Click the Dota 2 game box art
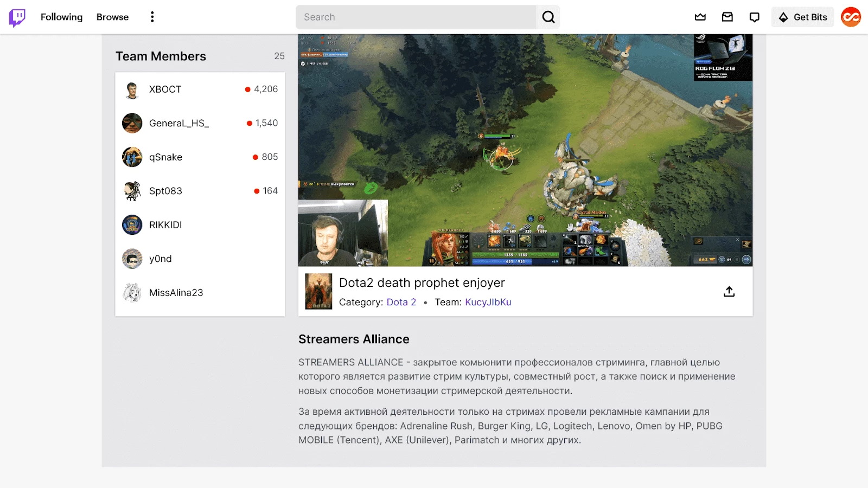The width and height of the screenshot is (868, 488). (318, 291)
